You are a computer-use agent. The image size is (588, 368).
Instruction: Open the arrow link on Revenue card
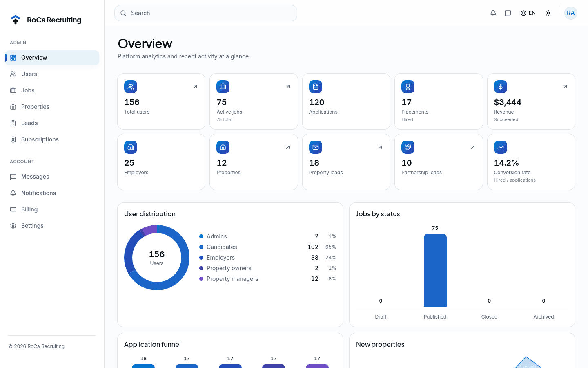coord(565,87)
